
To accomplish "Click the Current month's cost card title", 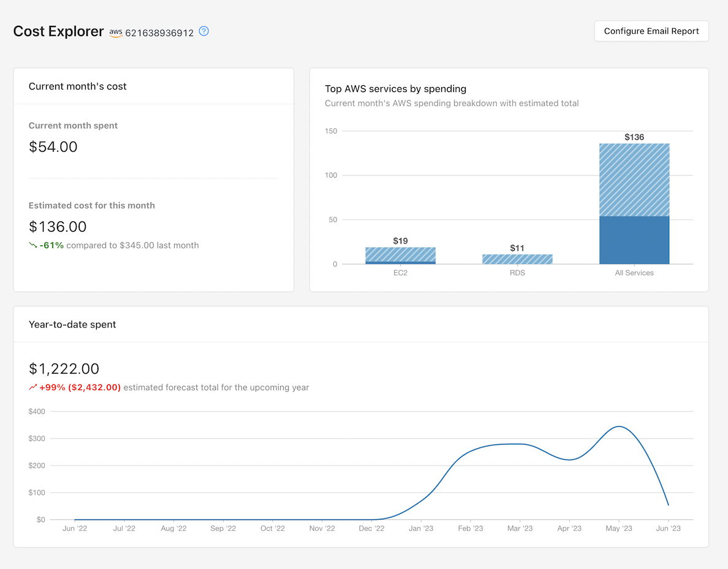I will tap(78, 86).
